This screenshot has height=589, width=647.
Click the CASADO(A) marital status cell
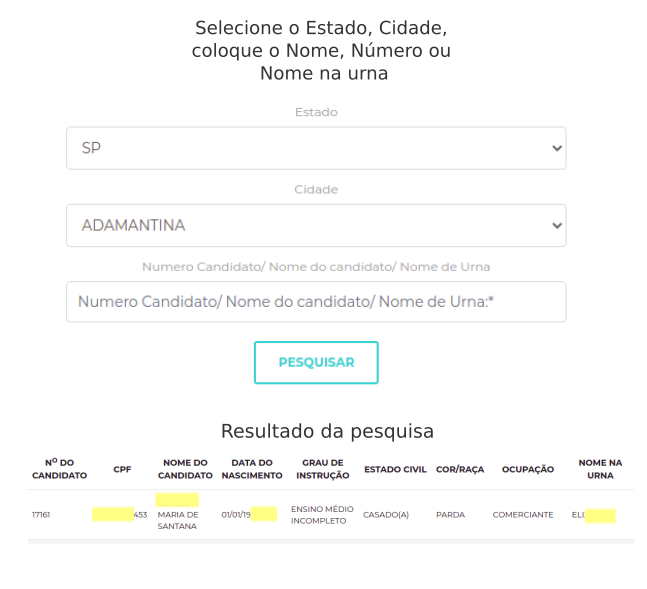tap(386, 515)
